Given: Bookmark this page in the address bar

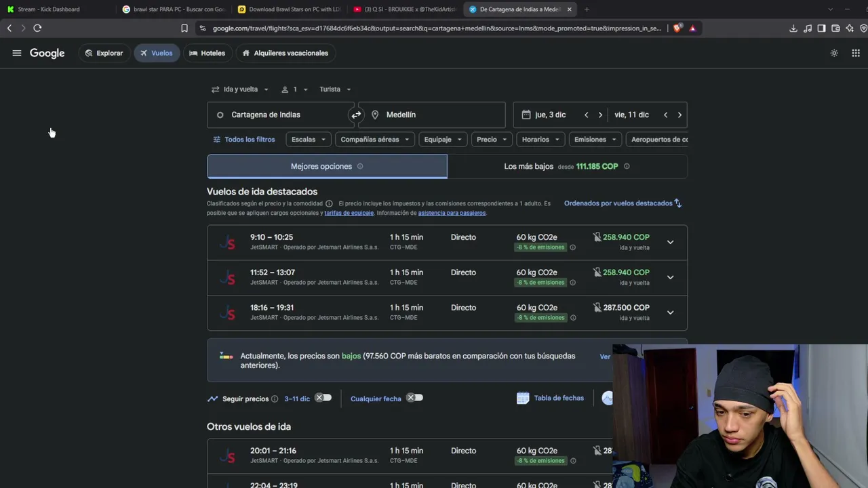Looking at the screenshot, I should [184, 28].
